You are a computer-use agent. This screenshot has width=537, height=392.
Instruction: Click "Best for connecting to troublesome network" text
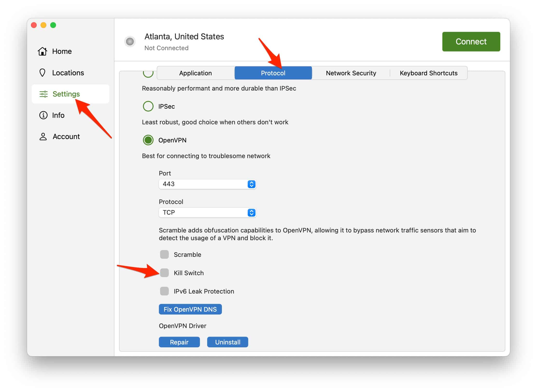tap(206, 156)
